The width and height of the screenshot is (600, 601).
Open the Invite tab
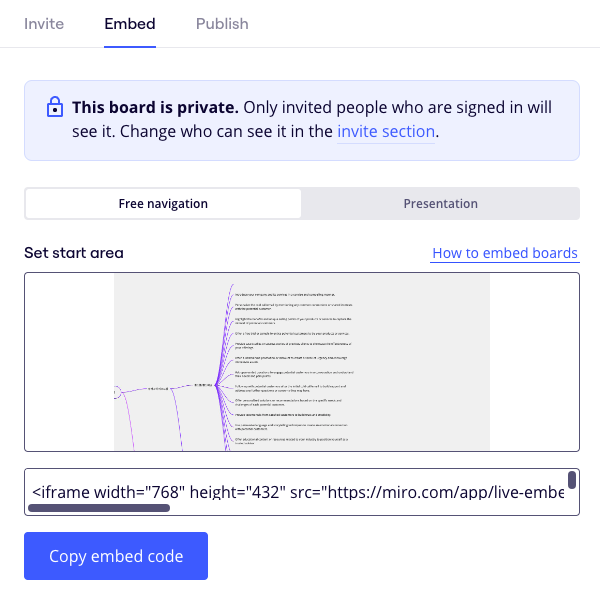(44, 23)
